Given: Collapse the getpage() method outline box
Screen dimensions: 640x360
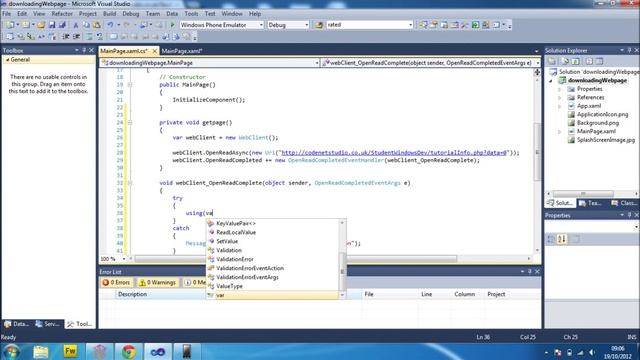Looking at the screenshot, I should 130,122.
